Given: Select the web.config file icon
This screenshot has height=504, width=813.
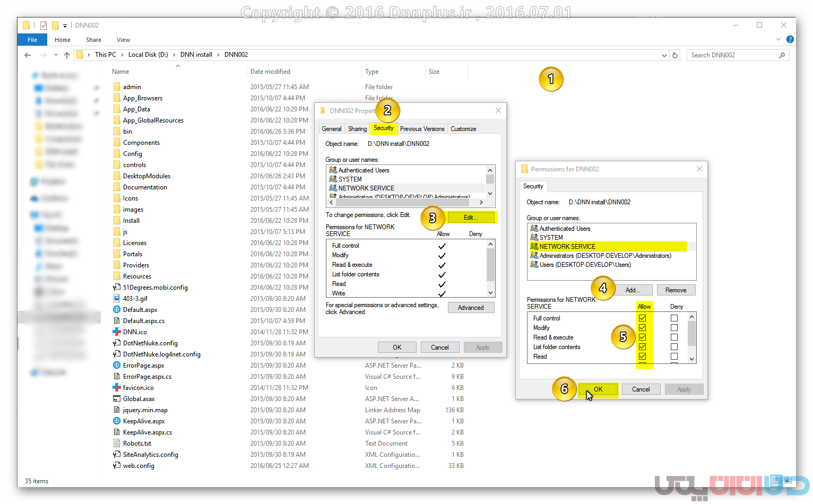Looking at the screenshot, I should pyautogui.click(x=117, y=466).
